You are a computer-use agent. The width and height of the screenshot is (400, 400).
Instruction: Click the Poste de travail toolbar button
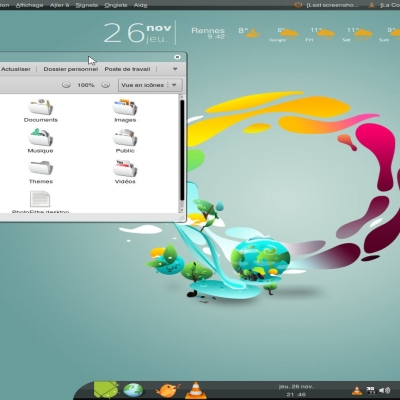[x=127, y=69]
